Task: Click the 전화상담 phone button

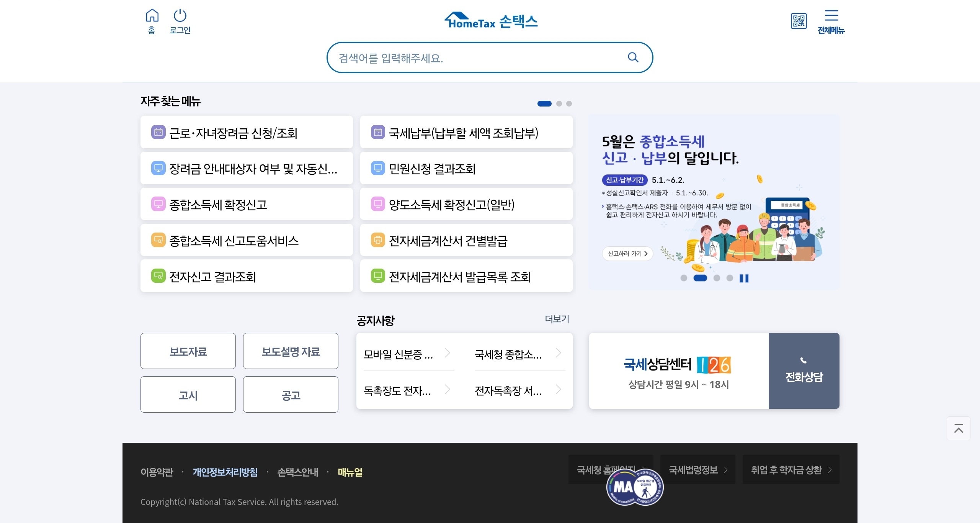Action: [x=804, y=371]
